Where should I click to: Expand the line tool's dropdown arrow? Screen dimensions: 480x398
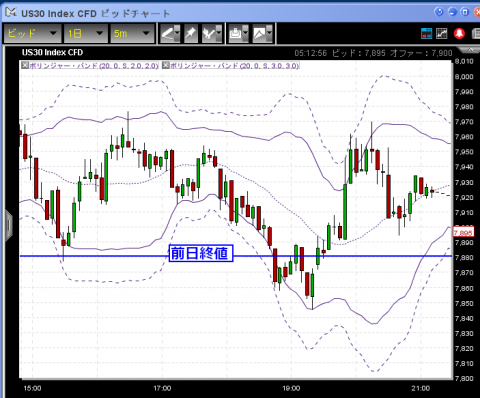point(177,33)
